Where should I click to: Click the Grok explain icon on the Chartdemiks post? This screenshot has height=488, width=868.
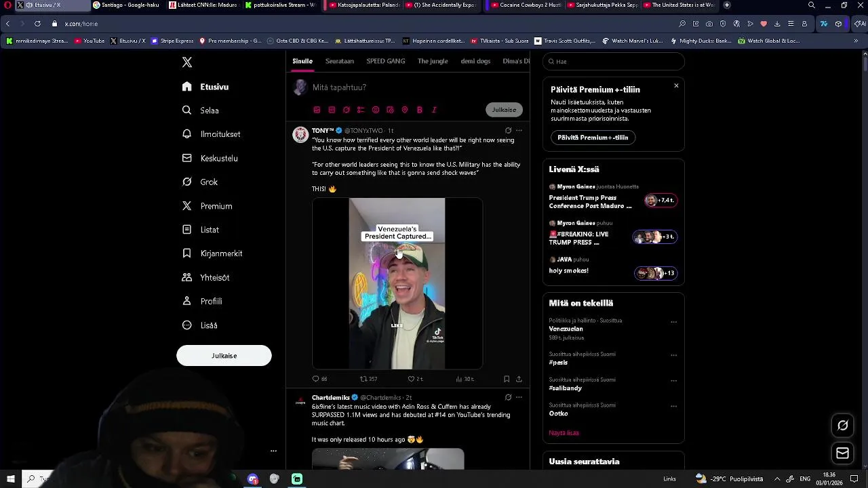(508, 397)
